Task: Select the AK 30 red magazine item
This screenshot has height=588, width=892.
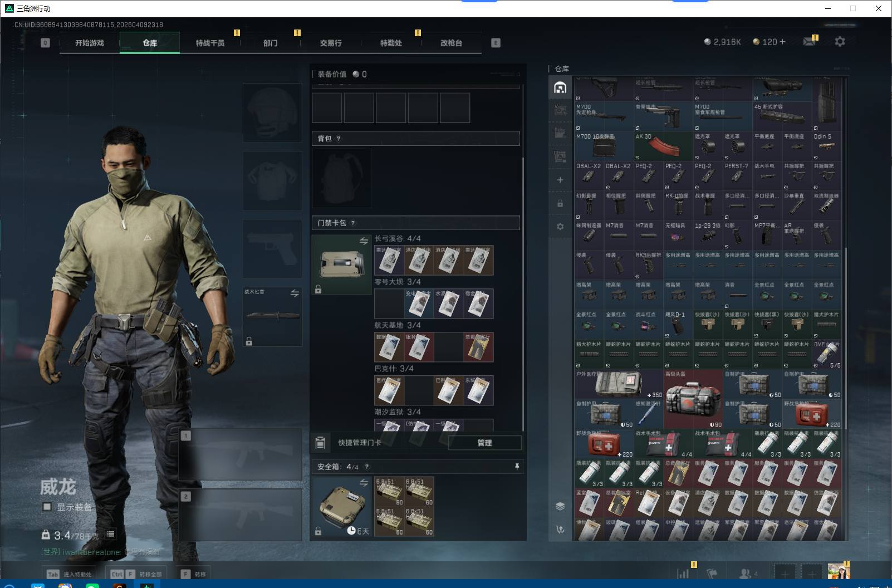Action: point(664,146)
